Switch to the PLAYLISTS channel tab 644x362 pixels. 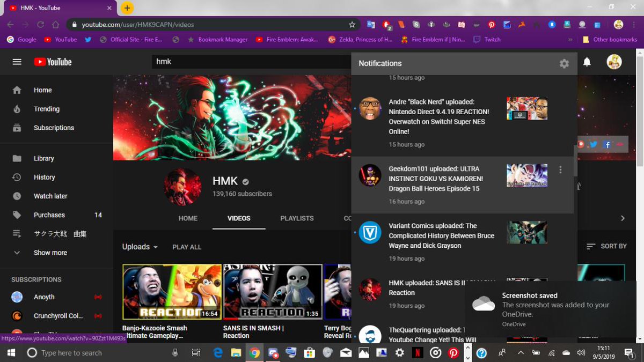tap(297, 218)
